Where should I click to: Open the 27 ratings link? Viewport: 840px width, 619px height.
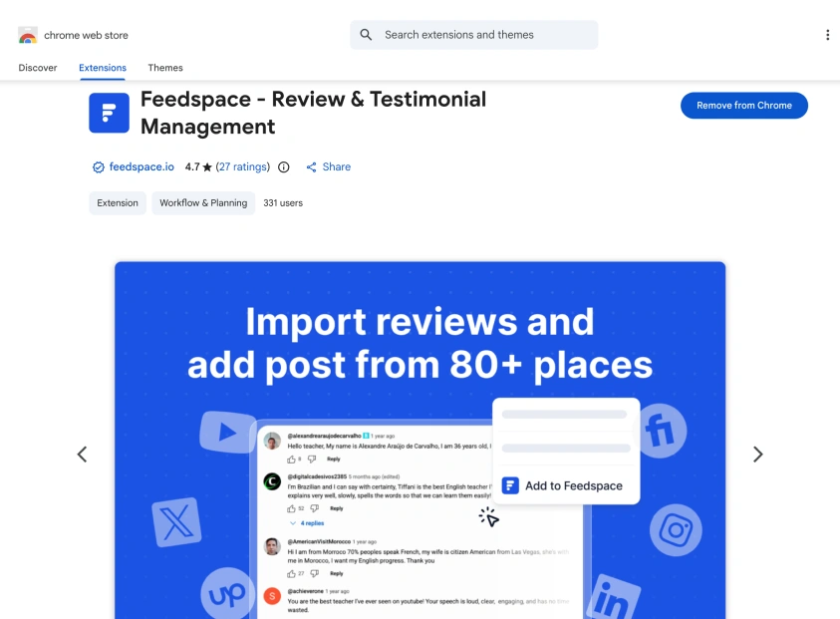coord(243,166)
